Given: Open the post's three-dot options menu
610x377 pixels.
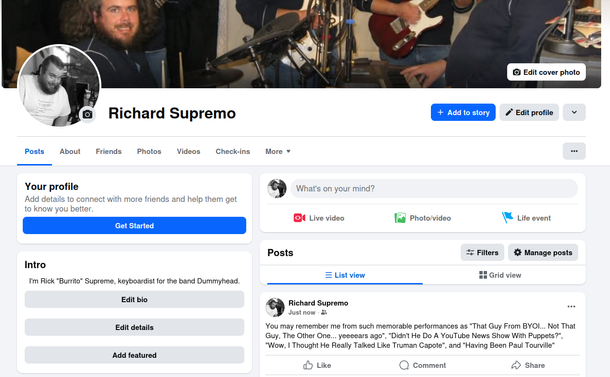Looking at the screenshot, I should (571, 307).
